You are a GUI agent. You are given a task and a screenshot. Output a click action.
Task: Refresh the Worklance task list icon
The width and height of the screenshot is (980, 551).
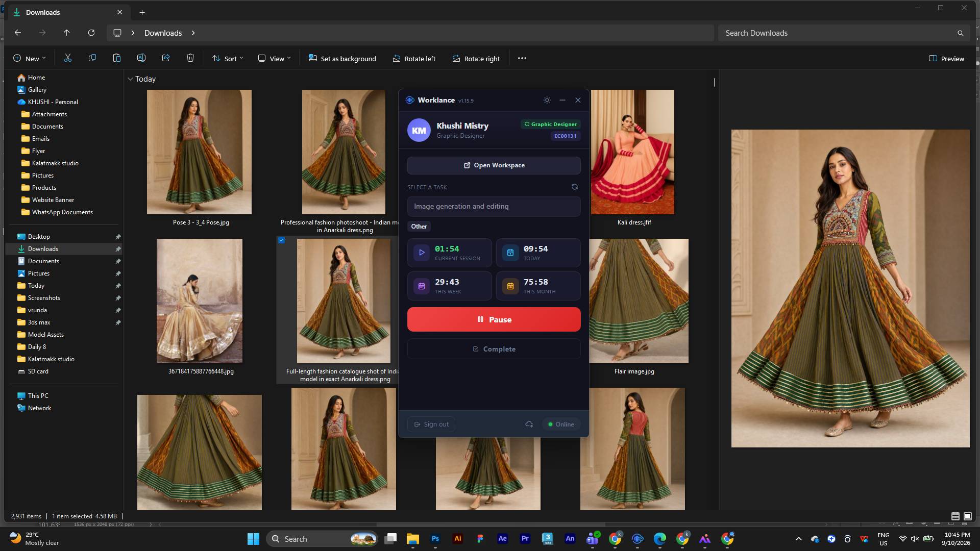point(575,187)
